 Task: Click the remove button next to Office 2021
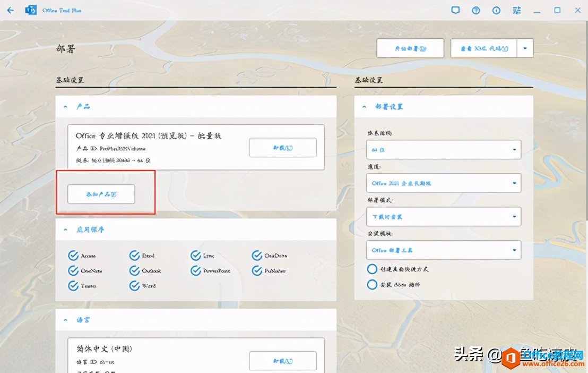[x=282, y=148]
